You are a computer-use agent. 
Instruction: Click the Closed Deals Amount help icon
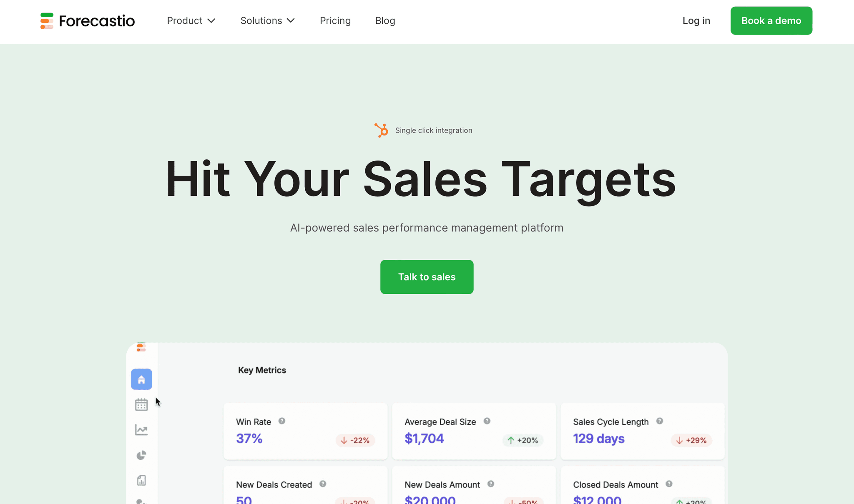[670, 484]
